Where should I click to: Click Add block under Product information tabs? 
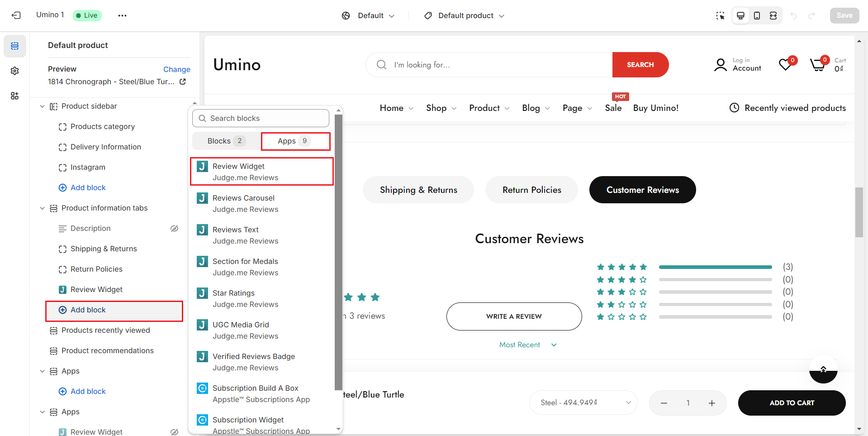88,310
